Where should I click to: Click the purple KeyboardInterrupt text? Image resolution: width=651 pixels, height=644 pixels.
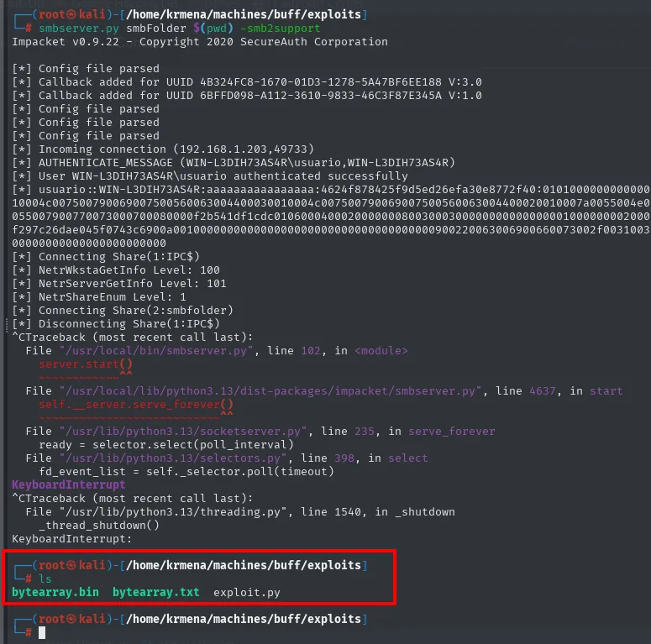click(69, 484)
